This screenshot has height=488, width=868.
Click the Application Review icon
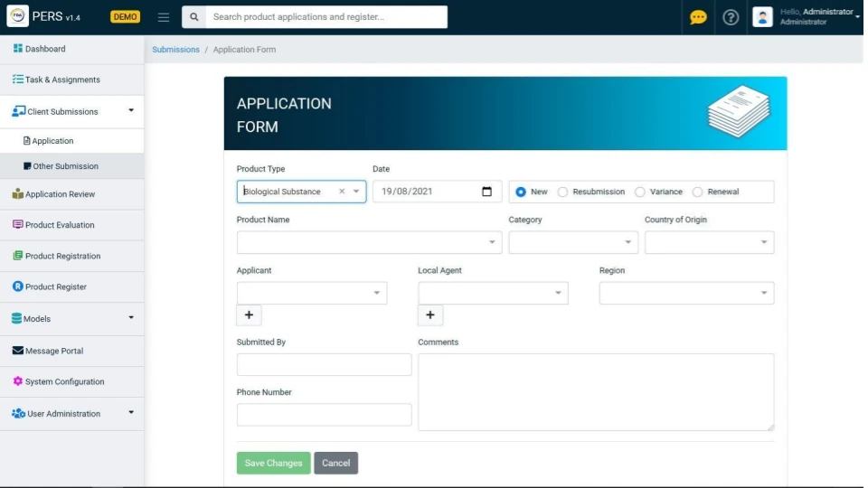[x=18, y=193]
